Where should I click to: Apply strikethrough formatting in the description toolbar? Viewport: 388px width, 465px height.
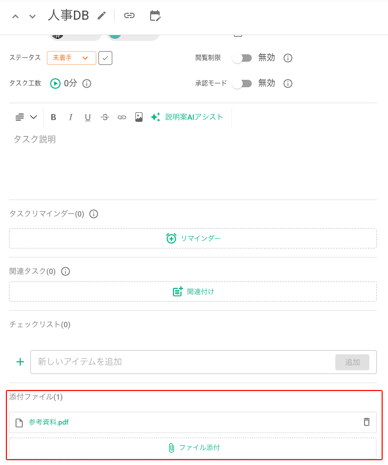tap(105, 117)
